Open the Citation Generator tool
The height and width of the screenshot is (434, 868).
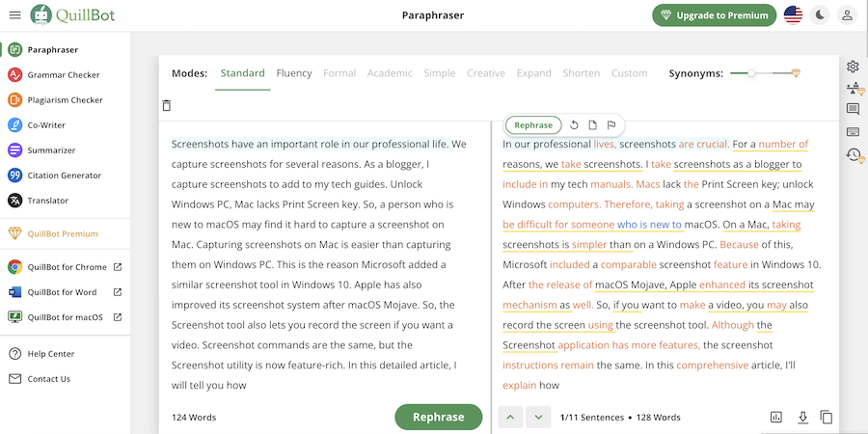(x=65, y=176)
